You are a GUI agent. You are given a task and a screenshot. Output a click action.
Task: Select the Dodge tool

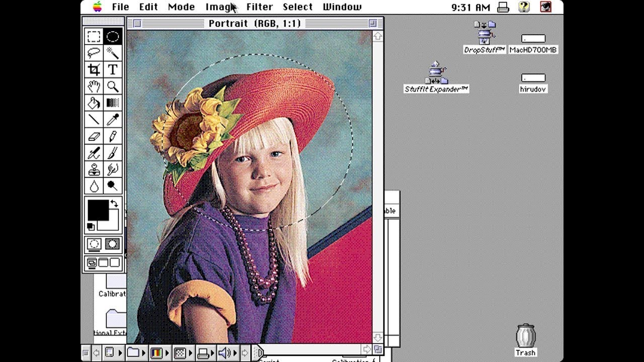click(x=113, y=186)
